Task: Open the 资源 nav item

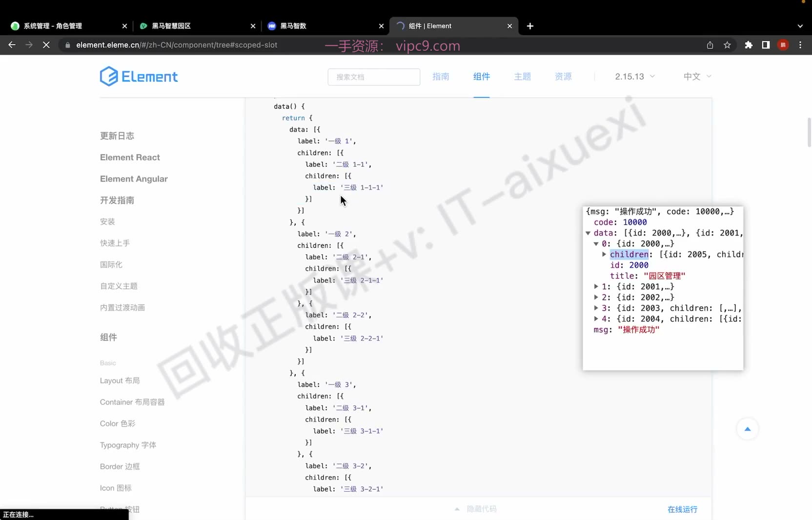Action: 563,77
